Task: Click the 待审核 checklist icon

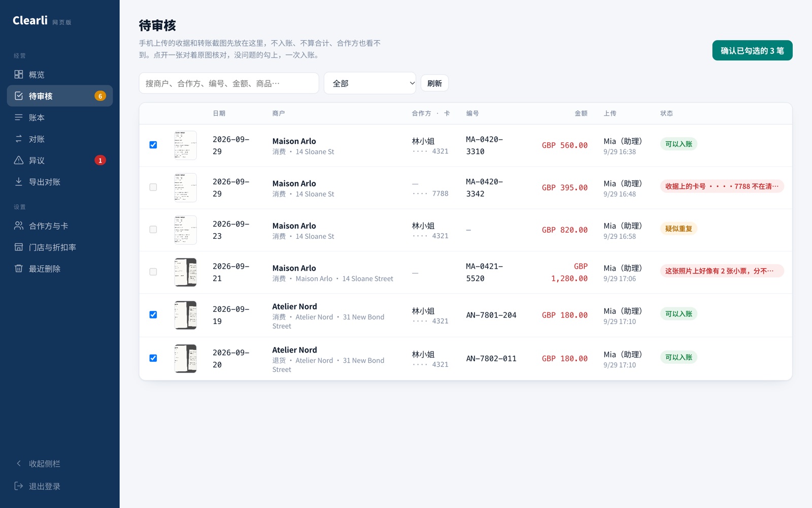Action: tap(19, 96)
